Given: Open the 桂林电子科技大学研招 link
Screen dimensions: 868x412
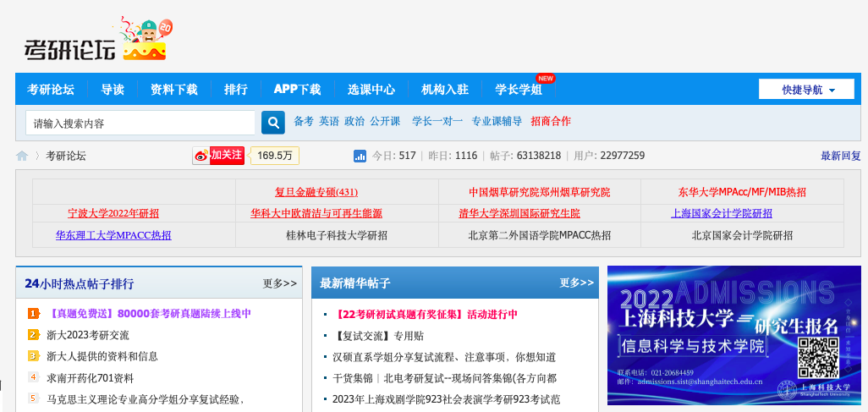Looking at the screenshot, I should tap(337, 235).
